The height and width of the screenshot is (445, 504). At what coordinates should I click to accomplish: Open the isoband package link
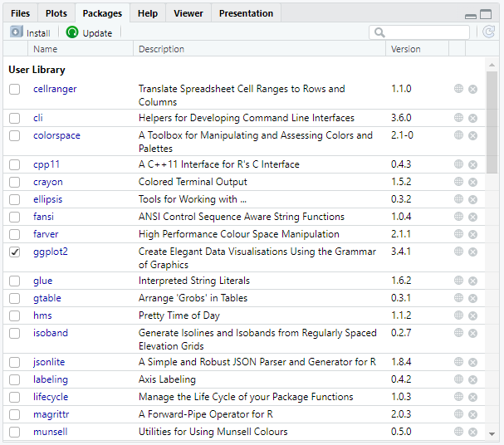pos(51,333)
